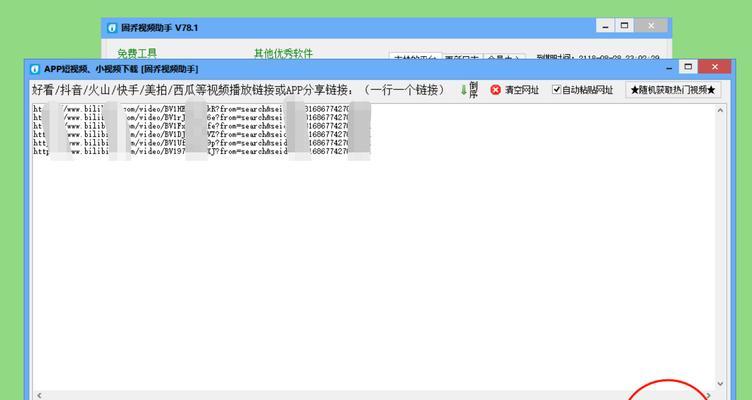Click the red 清空网址 clear icon
Screen dimensions: 752x400
495,90
